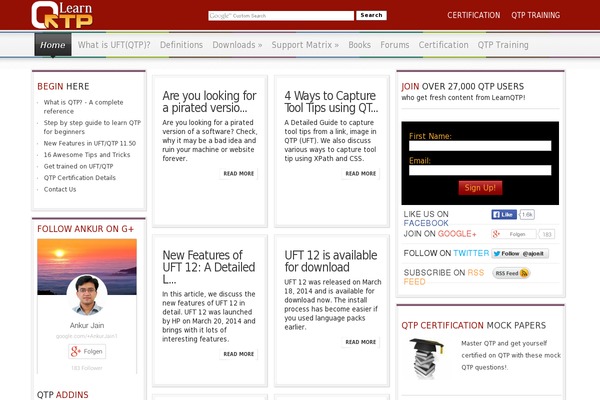Go to the Books page

tap(359, 45)
